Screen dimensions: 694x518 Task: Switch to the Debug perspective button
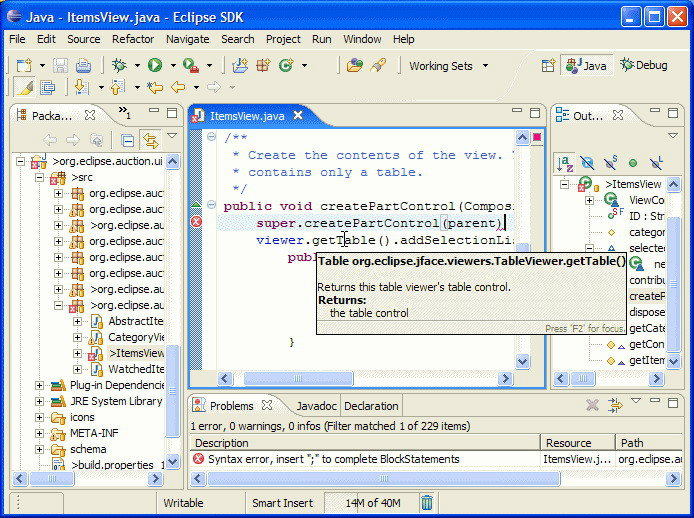click(644, 66)
